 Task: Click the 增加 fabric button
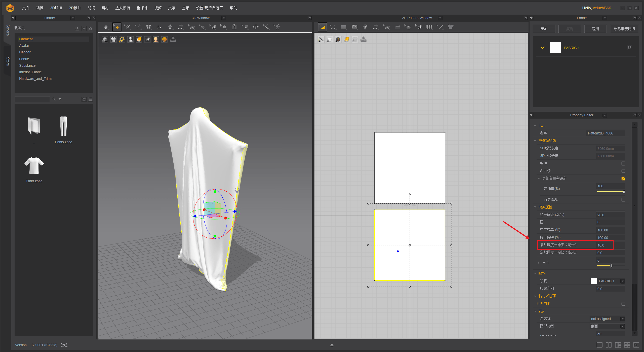pos(544,29)
